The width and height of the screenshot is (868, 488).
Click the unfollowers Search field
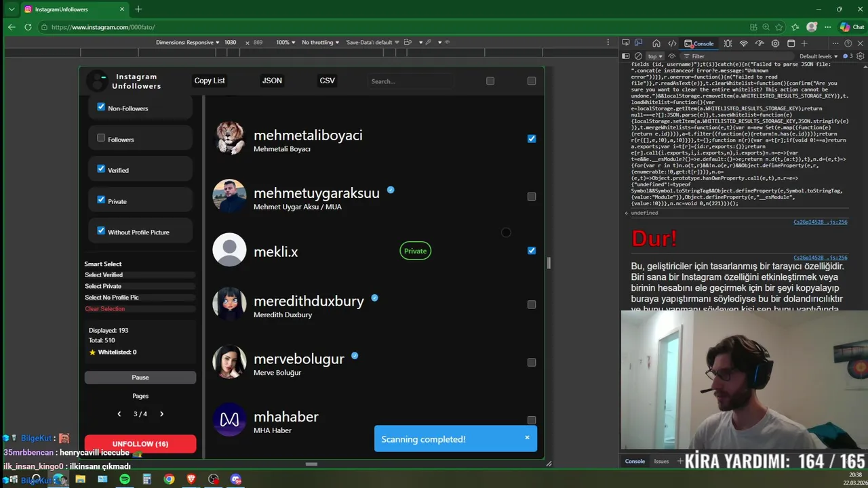point(410,81)
